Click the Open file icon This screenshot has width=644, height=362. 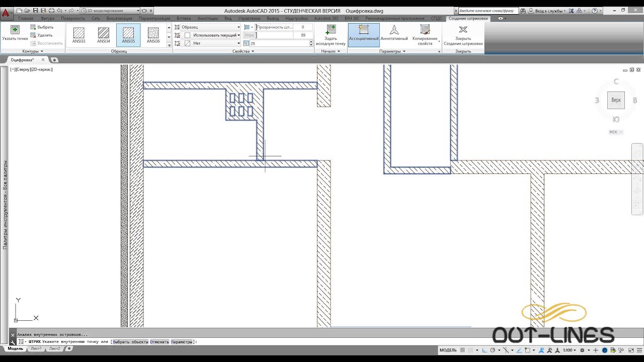pos(27,11)
